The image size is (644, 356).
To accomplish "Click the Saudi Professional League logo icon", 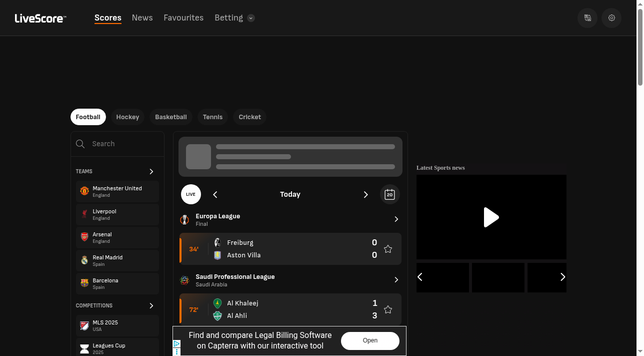I will pyautogui.click(x=184, y=280).
